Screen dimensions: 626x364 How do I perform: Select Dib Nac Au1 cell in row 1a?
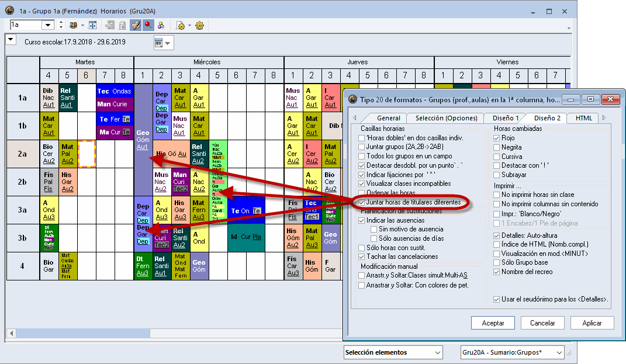coord(49,98)
